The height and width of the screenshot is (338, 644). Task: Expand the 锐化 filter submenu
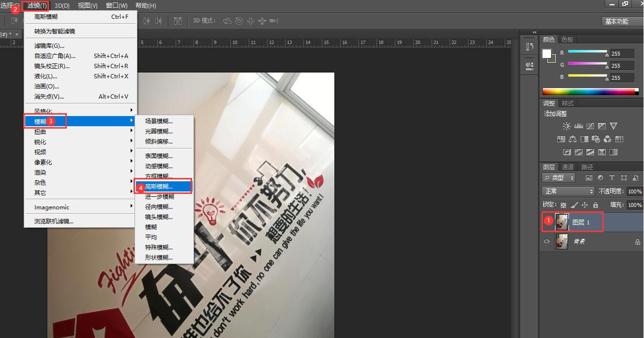[x=48, y=141]
